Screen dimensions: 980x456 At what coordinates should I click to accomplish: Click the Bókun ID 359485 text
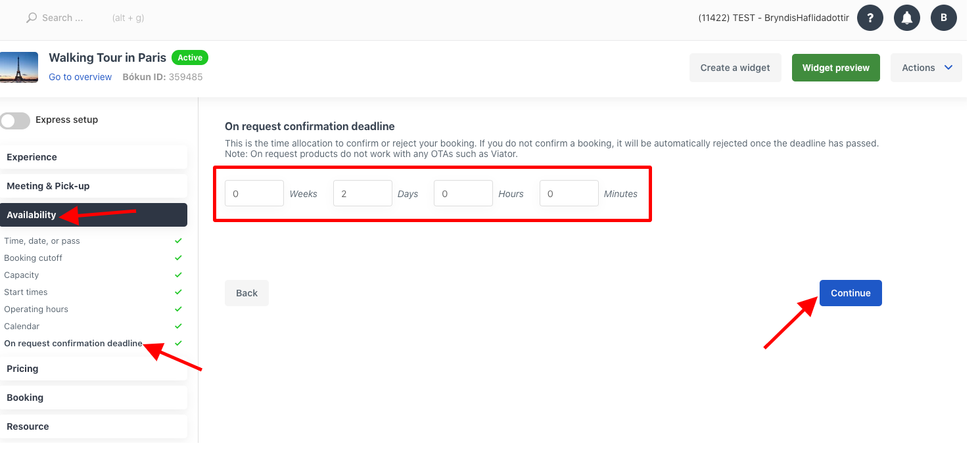(162, 77)
